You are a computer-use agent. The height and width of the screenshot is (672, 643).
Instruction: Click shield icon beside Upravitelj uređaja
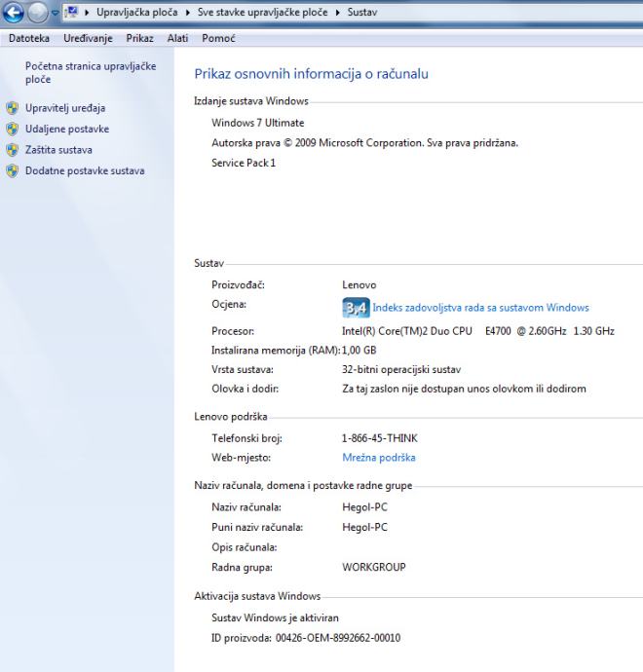click(13, 108)
